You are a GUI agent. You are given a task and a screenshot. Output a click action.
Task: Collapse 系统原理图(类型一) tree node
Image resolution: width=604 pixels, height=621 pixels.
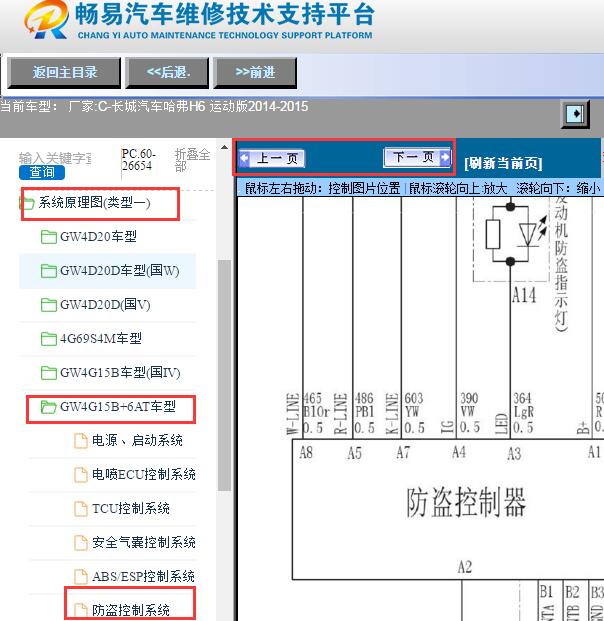[94, 203]
